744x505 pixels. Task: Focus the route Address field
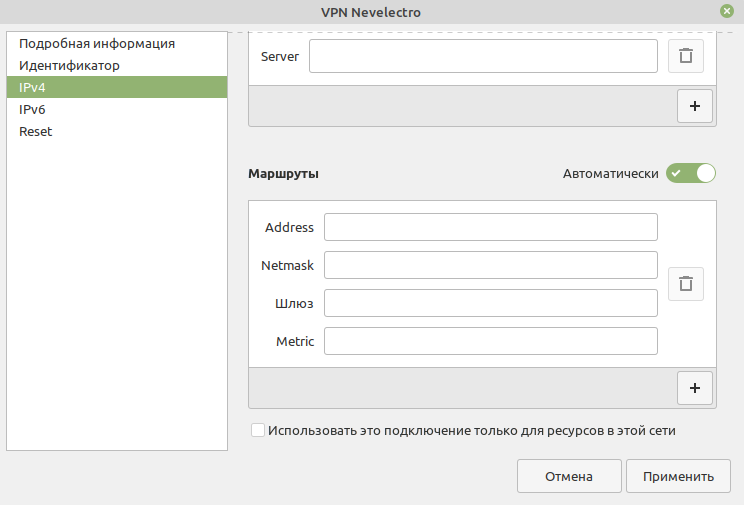[x=491, y=227]
